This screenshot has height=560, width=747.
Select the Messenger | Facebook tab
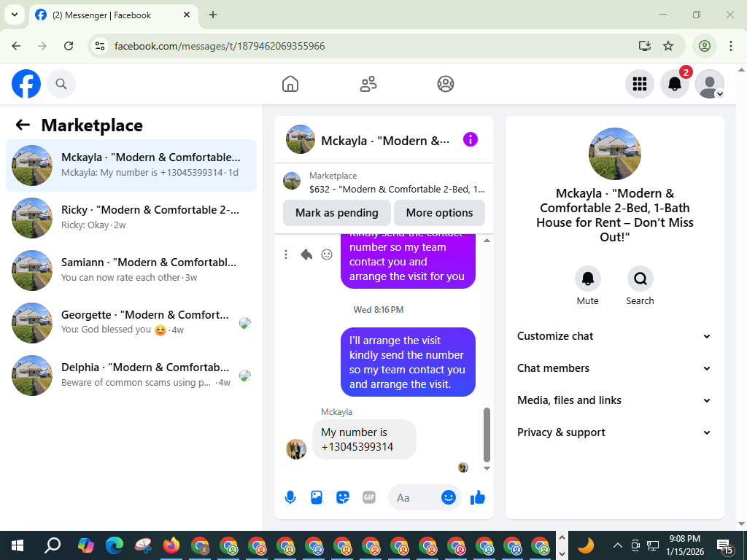coord(113,15)
